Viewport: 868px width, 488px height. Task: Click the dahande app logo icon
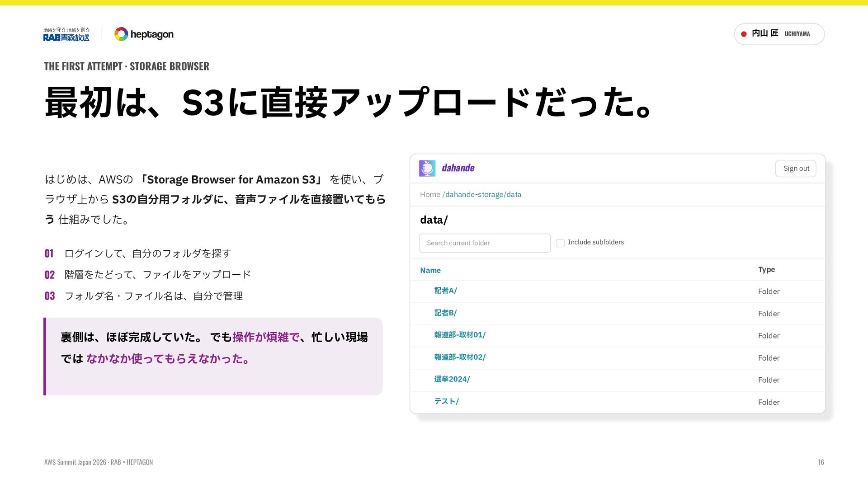[x=427, y=168]
